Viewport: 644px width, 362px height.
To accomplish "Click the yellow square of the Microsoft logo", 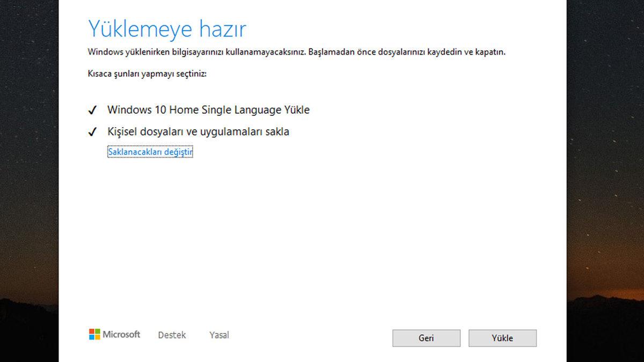I will click(97, 337).
